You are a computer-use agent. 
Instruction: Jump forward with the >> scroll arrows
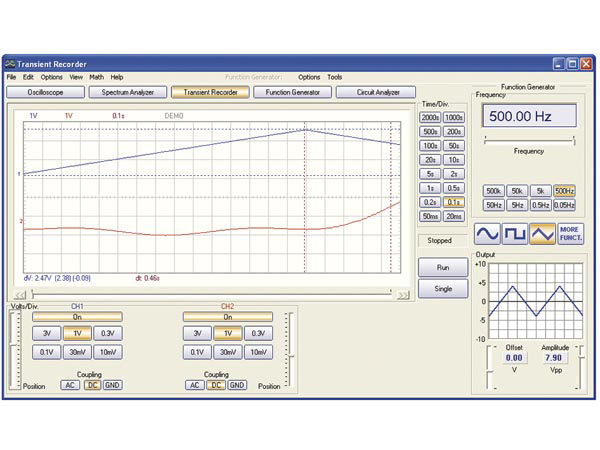click(x=403, y=295)
